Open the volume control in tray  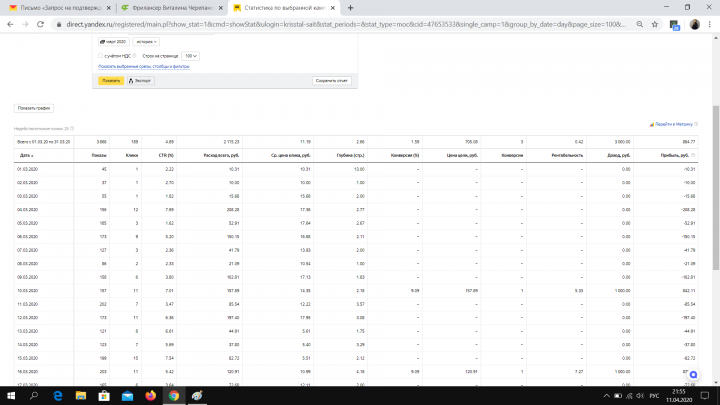click(640, 396)
